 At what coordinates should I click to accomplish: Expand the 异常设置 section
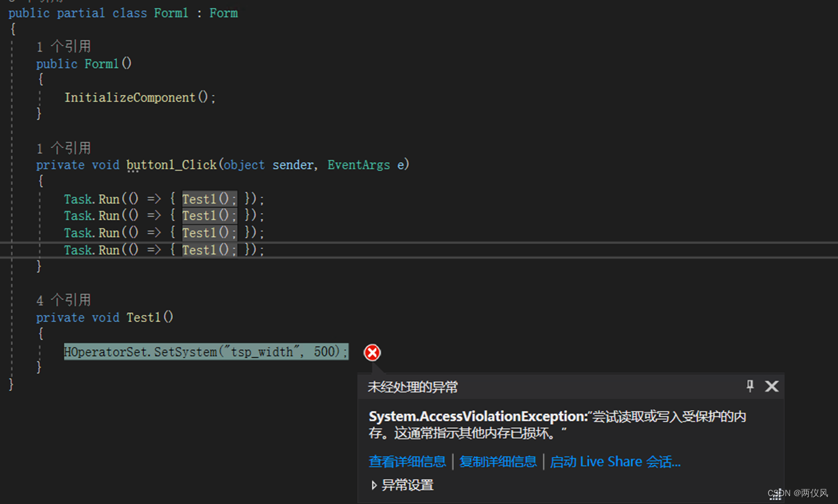pyautogui.click(x=403, y=485)
